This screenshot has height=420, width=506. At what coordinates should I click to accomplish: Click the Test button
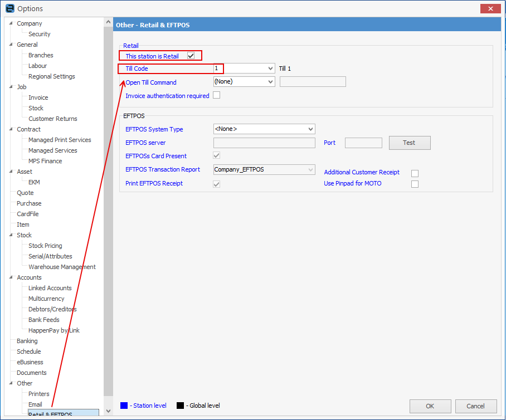click(x=410, y=143)
